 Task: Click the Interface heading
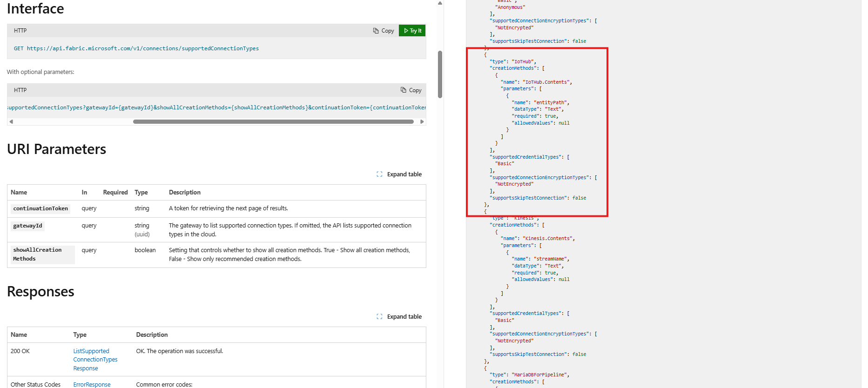(x=35, y=9)
